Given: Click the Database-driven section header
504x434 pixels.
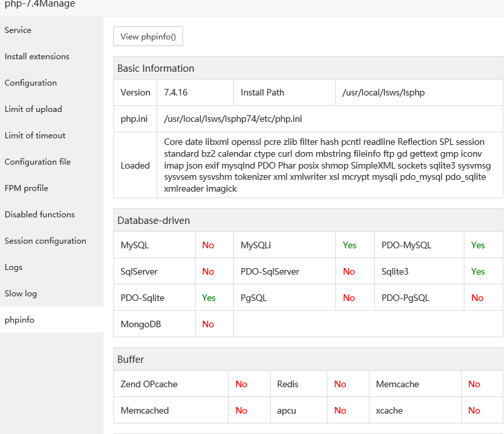Looking at the screenshot, I should pos(154,220).
